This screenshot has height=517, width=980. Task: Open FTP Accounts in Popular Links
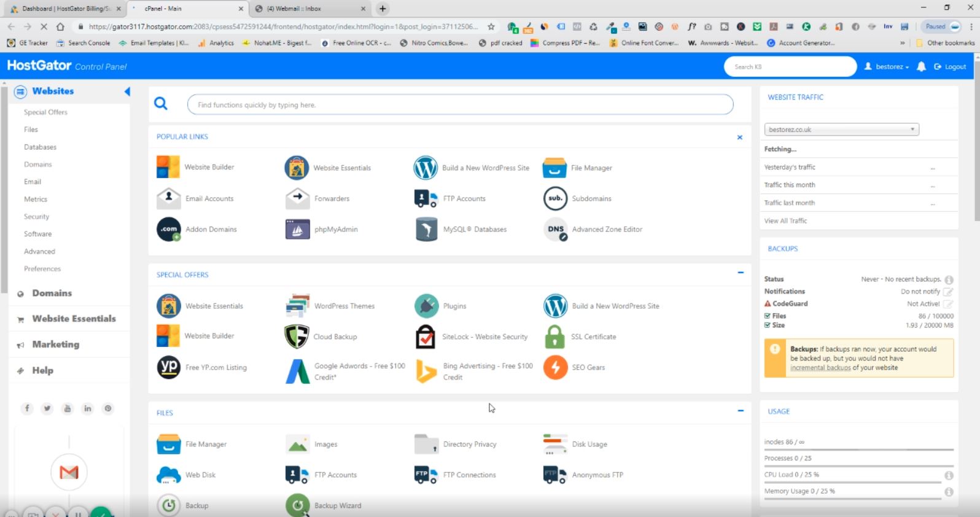point(450,198)
